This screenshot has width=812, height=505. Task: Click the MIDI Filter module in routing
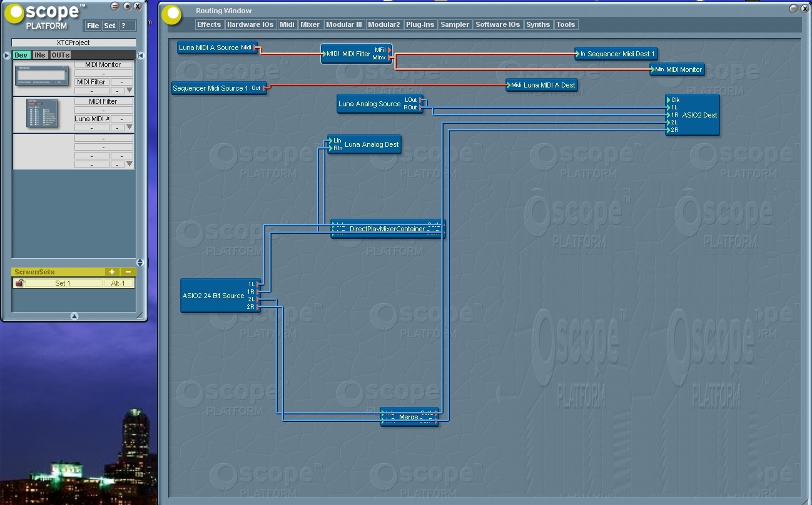tap(356, 54)
